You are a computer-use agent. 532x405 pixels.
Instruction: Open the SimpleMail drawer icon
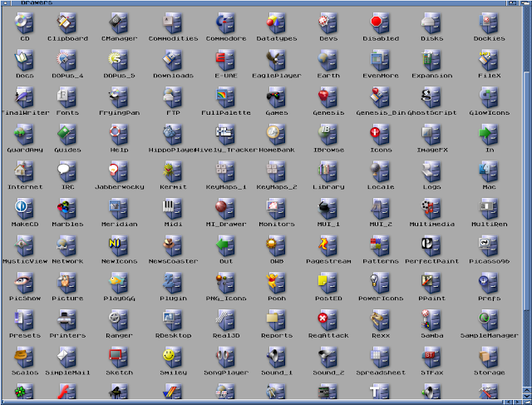tap(66, 357)
